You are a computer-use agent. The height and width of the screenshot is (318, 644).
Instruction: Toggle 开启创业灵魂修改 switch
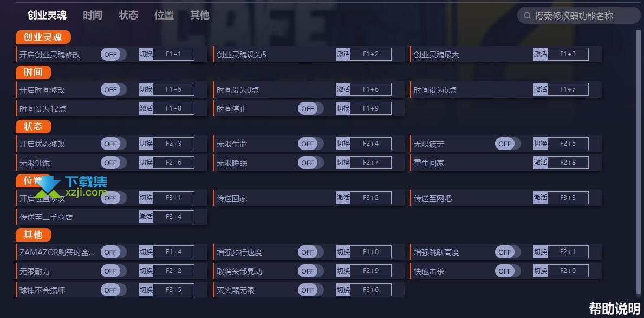(113, 54)
